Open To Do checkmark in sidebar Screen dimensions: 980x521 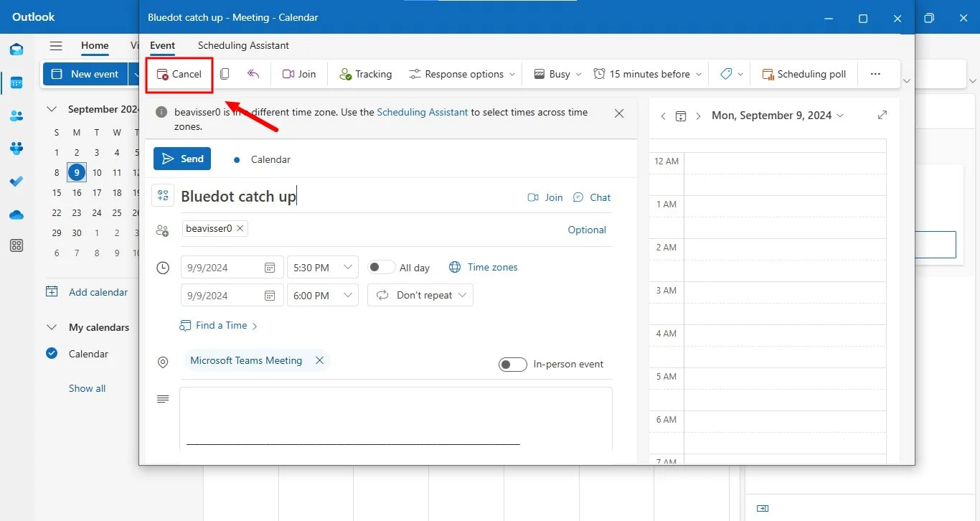pyautogui.click(x=17, y=182)
